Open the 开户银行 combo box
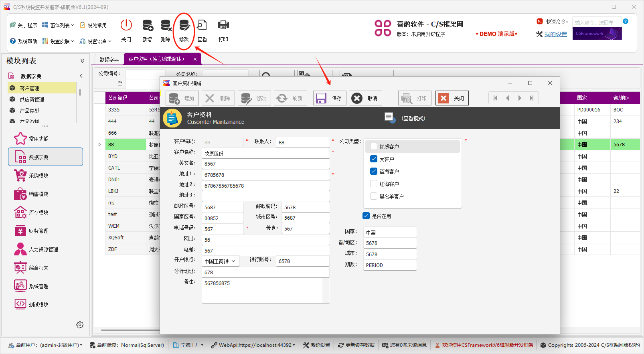Image resolution: width=644 pixels, height=354 pixels. (221, 261)
